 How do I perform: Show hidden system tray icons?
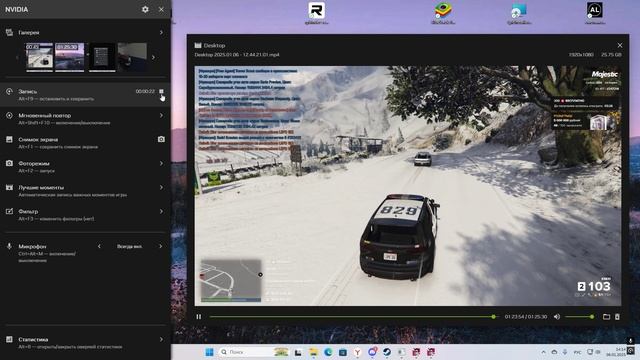click(x=543, y=352)
